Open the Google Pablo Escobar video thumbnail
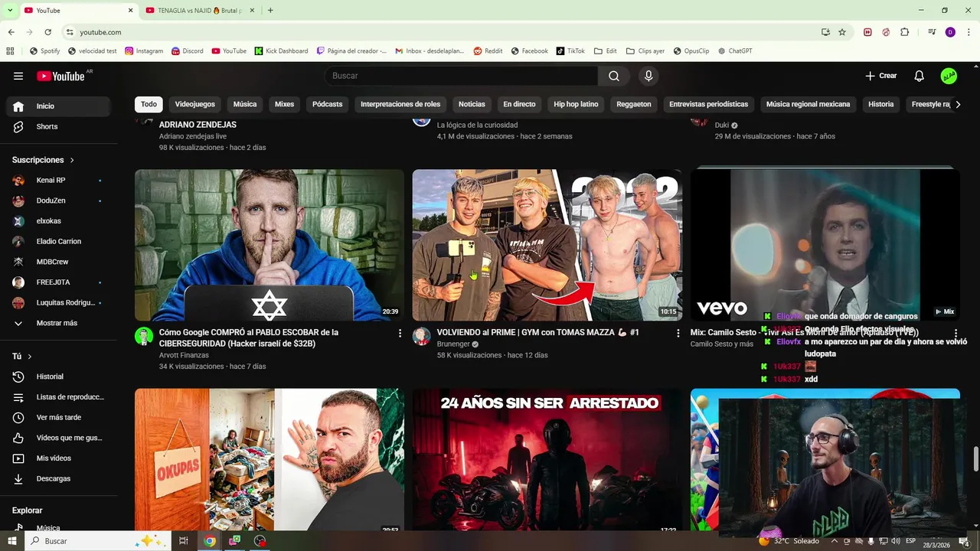 269,245
